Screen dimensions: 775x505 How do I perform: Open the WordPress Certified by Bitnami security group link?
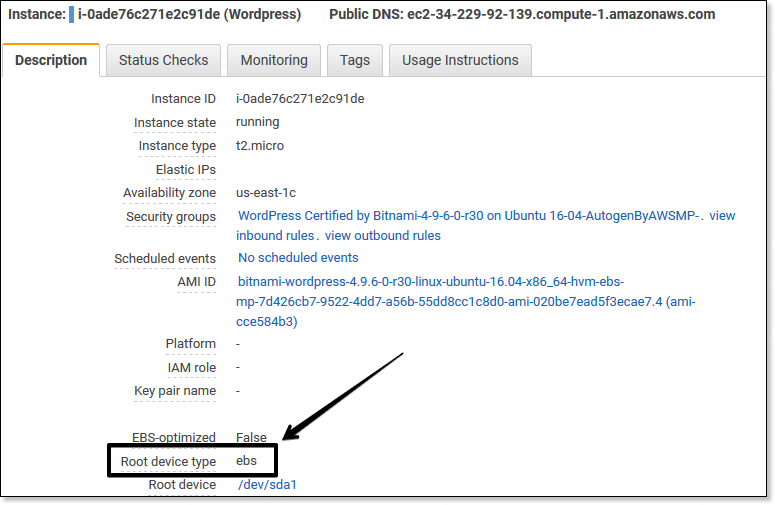[468, 216]
